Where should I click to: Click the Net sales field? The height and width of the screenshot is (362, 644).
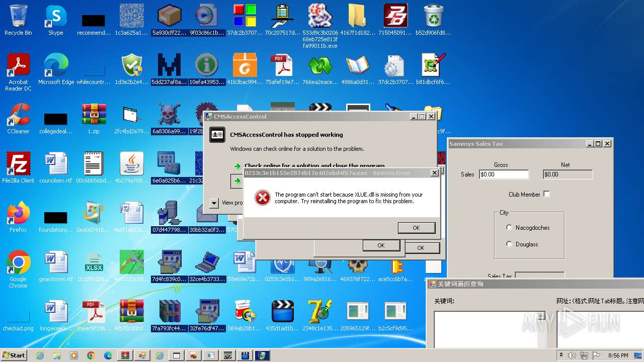(568, 174)
